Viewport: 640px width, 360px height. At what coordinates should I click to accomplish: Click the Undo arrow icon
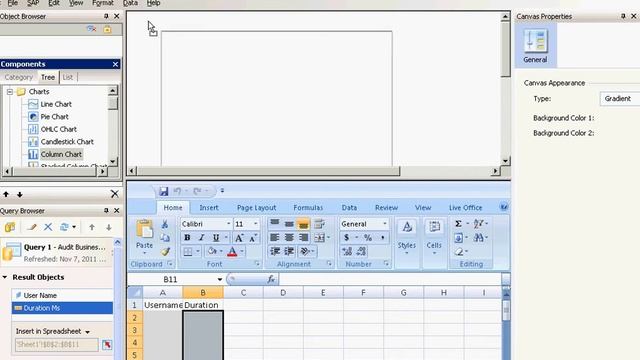pos(177,191)
